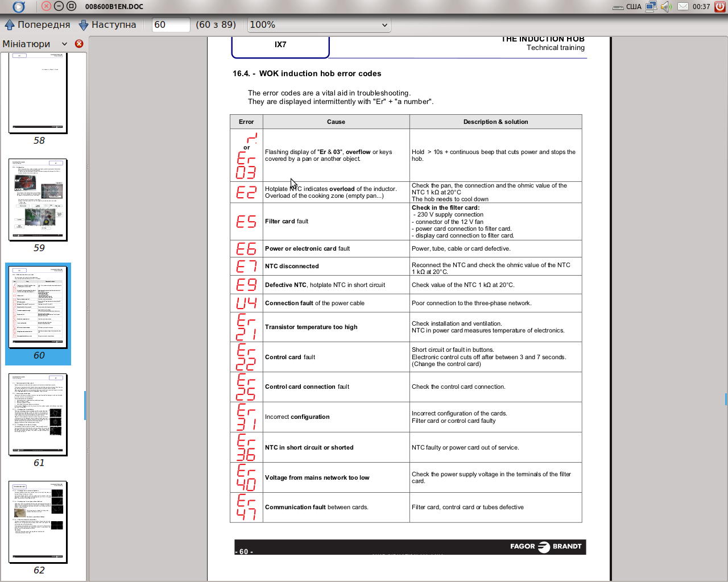
Task: Open the США keyboard layout indicator
Action: click(x=627, y=7)
